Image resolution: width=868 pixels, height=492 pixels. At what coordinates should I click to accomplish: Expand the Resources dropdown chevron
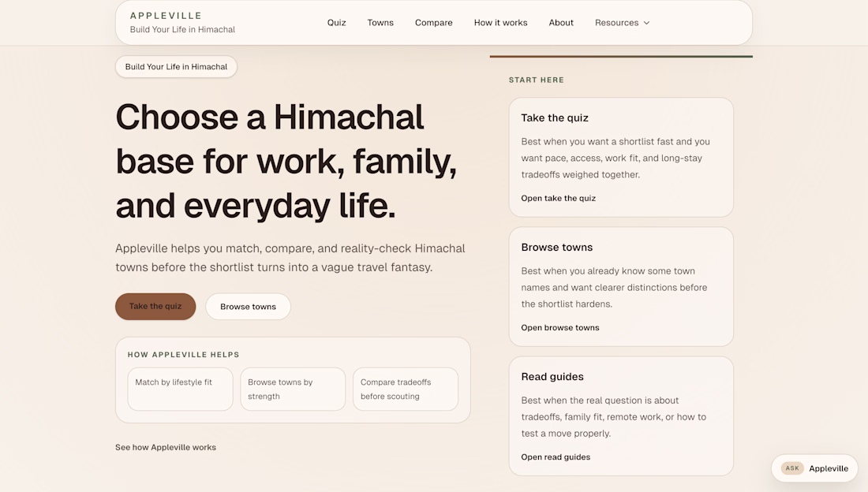(x=646, y=23)
